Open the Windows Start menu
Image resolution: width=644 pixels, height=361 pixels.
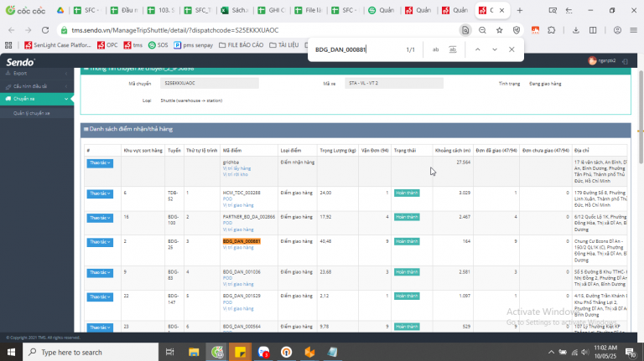(x=11, y=352)
